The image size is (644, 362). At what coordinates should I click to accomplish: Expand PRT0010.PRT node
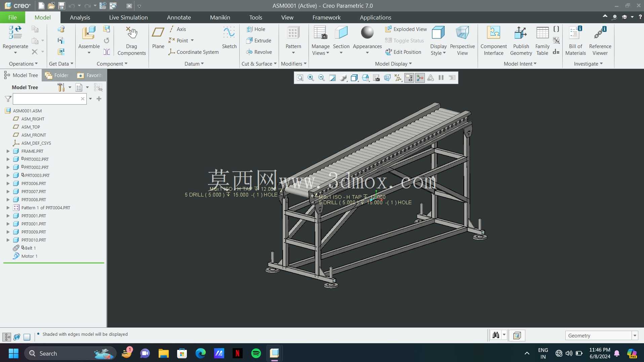pyautogui.click(x=8, y=240)
